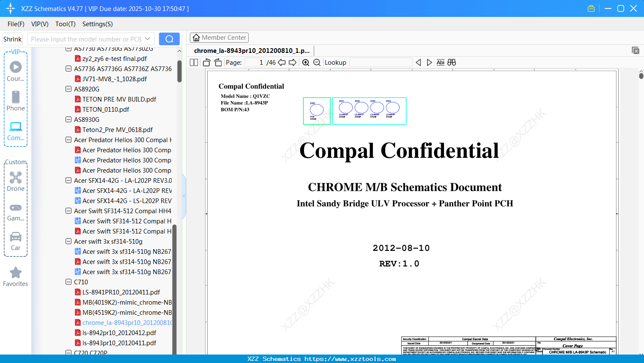Collapse the Acer swift 3x sf314-510g folder
This screenshot has width=644, height=363.
(x=69, y=241)
